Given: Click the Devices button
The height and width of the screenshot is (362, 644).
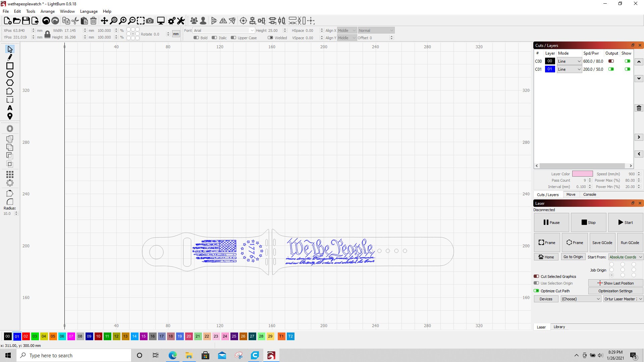Looking at the screenshot, I should (546, 299).
